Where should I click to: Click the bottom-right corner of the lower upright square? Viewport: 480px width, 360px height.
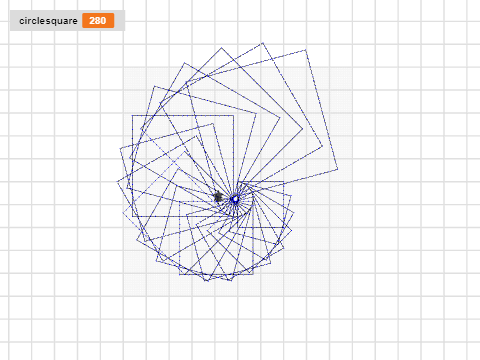(253, 275)
